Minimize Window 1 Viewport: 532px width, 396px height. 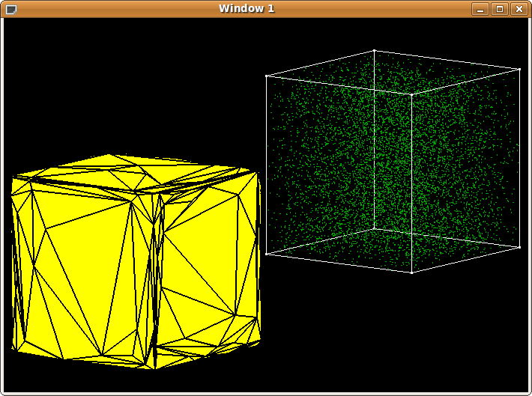(x=480, y=9)
